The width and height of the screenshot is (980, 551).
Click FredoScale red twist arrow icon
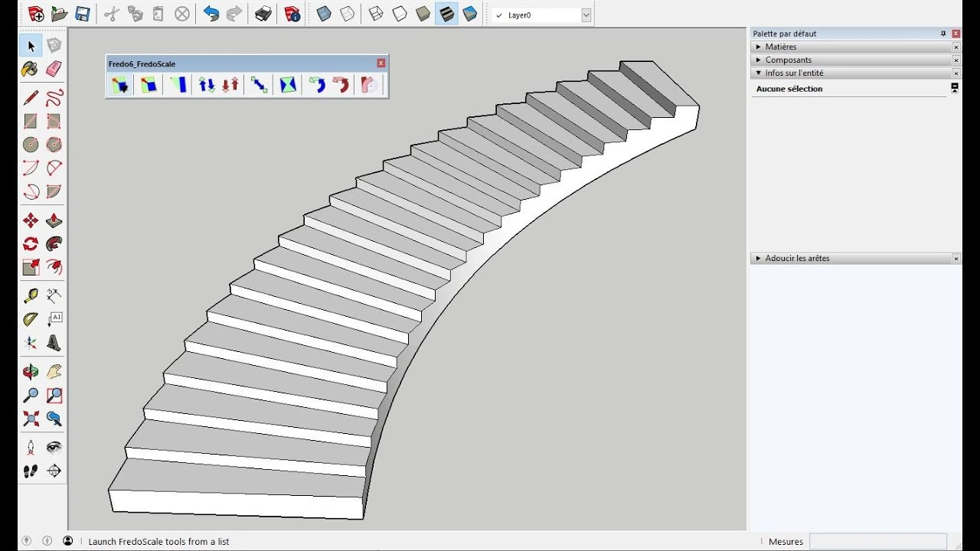click(341, 85)
